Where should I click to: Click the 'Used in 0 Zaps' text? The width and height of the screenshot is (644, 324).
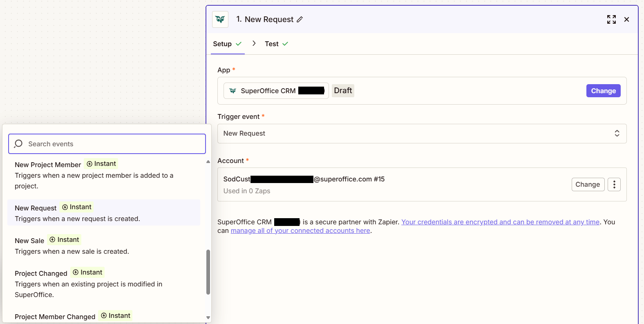pos(247,191)
